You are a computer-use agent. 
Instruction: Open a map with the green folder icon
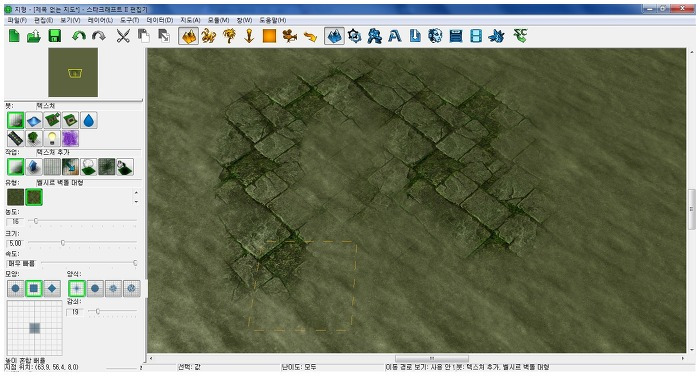click(x=34, y=36)
